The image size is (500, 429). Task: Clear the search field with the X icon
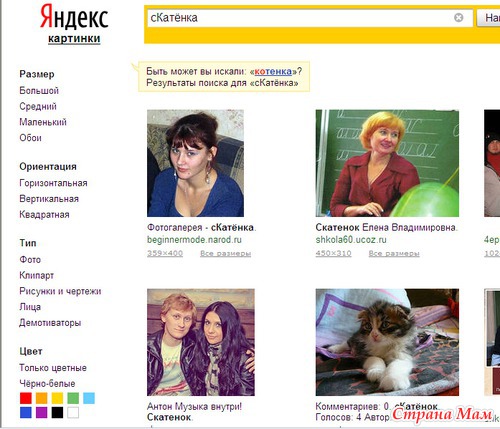459,18
